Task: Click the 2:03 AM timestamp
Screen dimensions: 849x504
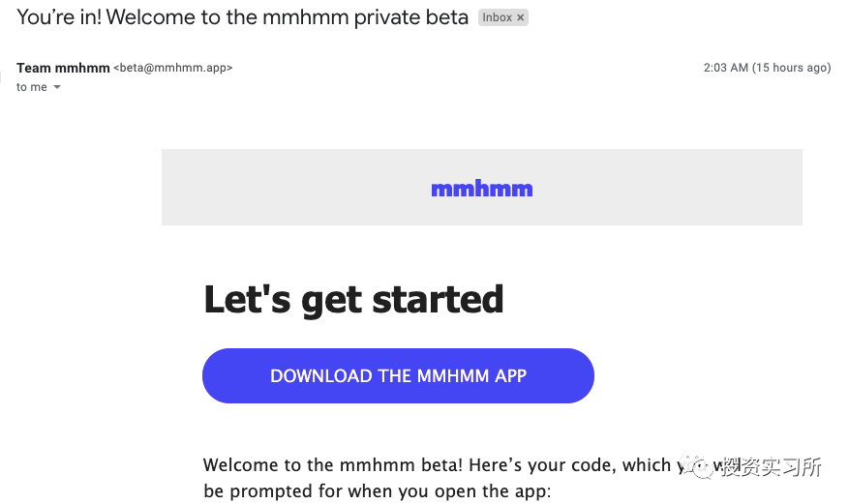Action: point(725,68)
